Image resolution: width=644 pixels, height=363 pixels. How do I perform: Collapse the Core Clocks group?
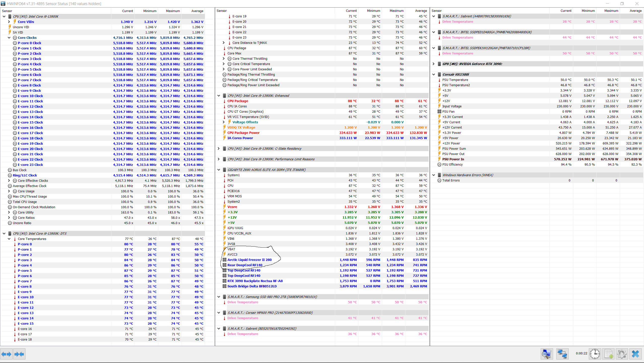click(9, 38)
